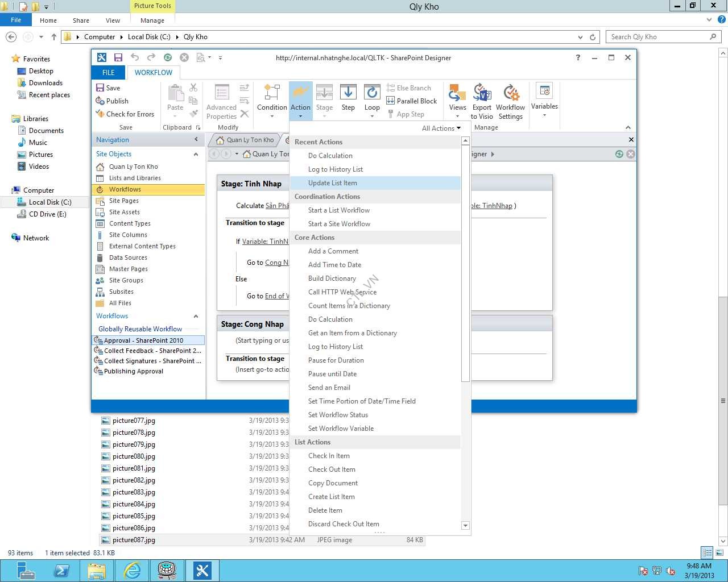Screen dimensions: 728x582
Task: Choose Update List Item from recent actions
Action: [x=332, y=183]
